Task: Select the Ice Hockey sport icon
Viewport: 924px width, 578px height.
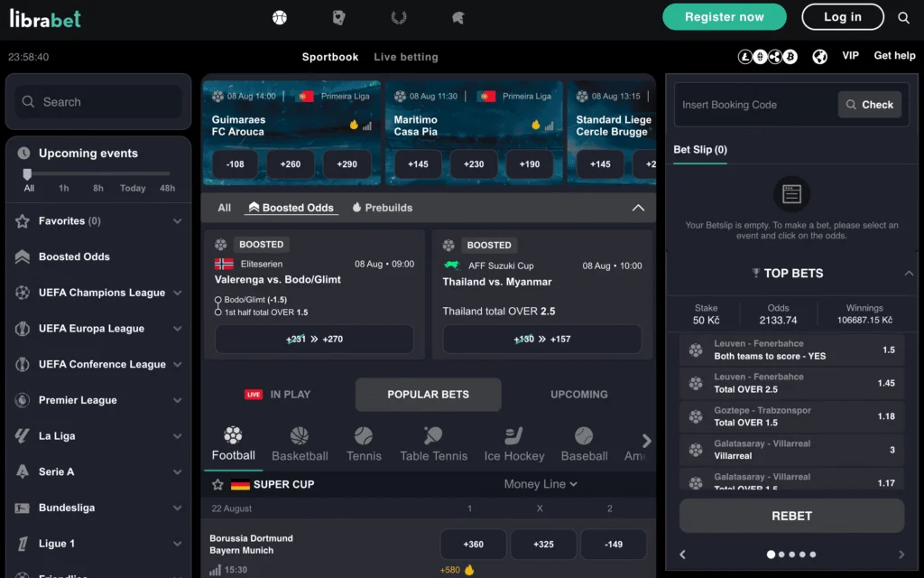Action: point(513,436)
